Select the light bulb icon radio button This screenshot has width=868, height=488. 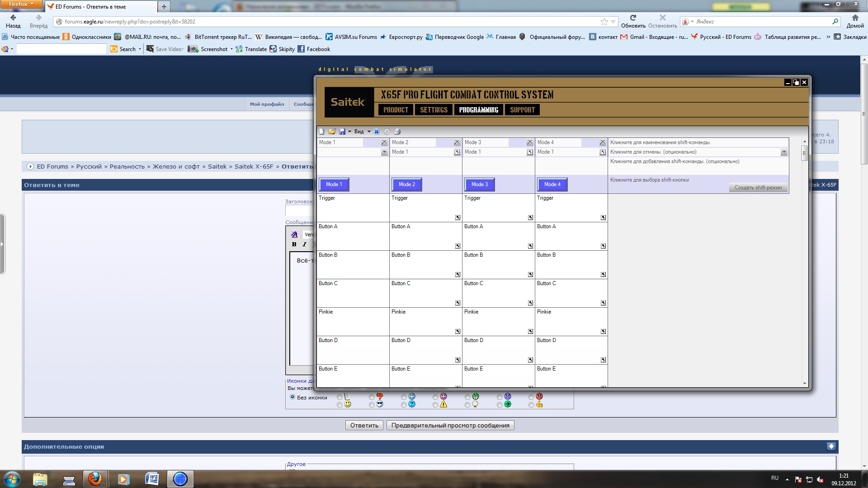click(x=467, y=405)
